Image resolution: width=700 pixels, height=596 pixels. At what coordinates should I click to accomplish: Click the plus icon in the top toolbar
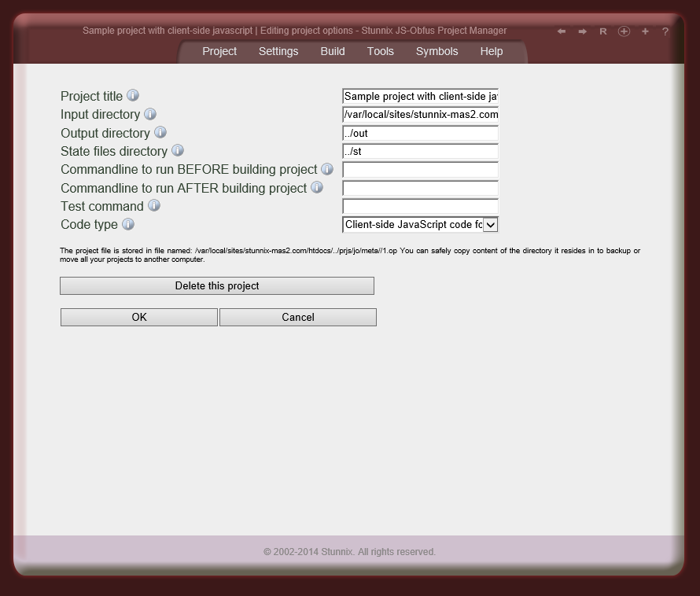645,31
